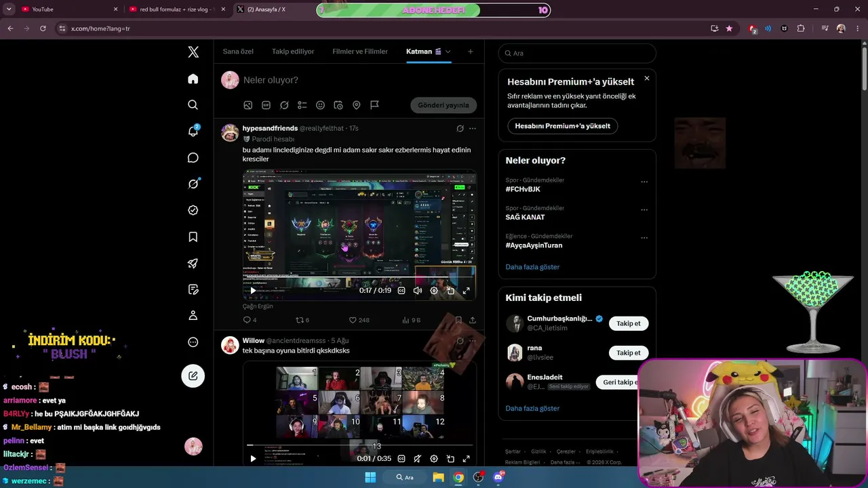
Task: Open the More circle menu in sidebar
Action: pyautogui.click(x=193, y=342)
